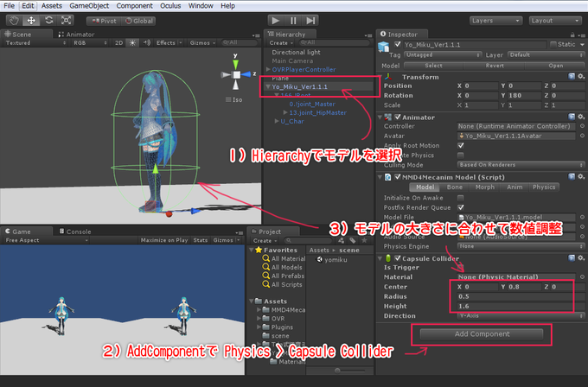
Task: Select the Hand tool in the toolbar
Action: click(x=14, y=20)
